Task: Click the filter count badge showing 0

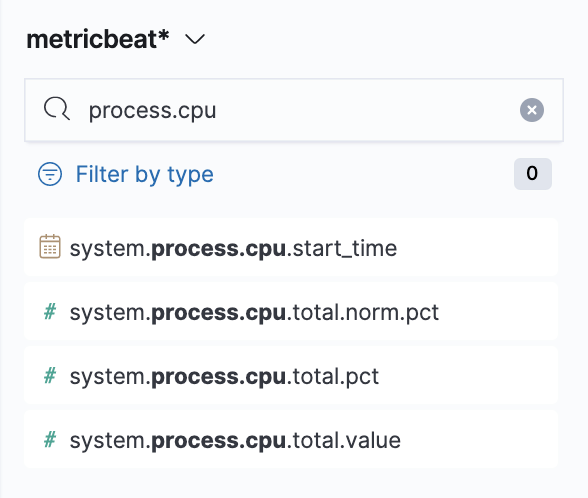Action: click(532, 174)
